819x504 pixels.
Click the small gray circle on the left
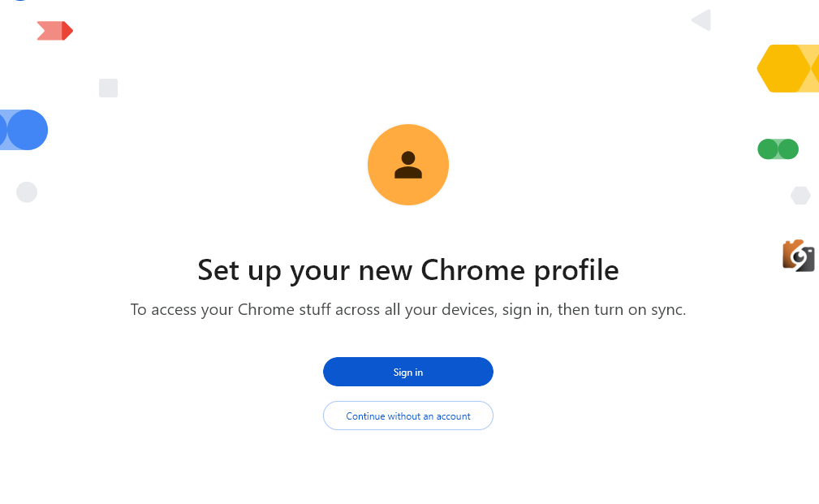coord(27,192)
